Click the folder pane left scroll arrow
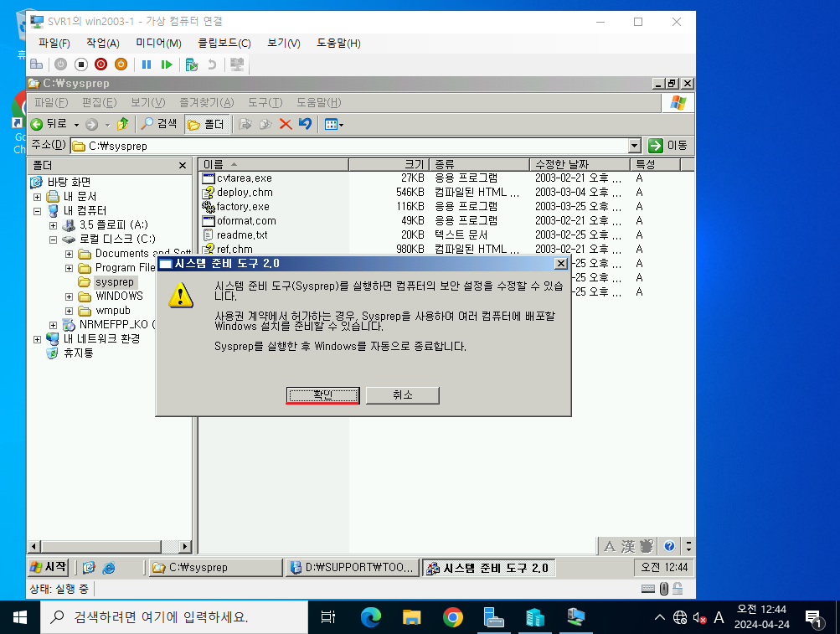The height and width of the screenshot is (634, 840). coord(33,547)
